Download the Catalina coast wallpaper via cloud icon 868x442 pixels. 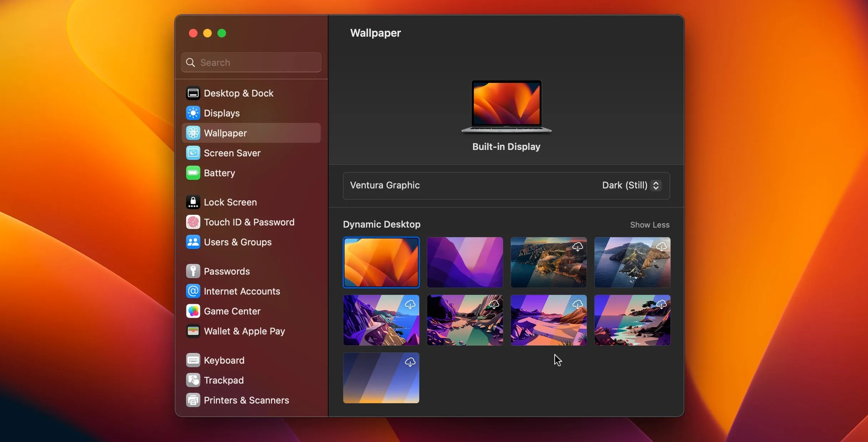pyautogui.click(x=577, y=246)
